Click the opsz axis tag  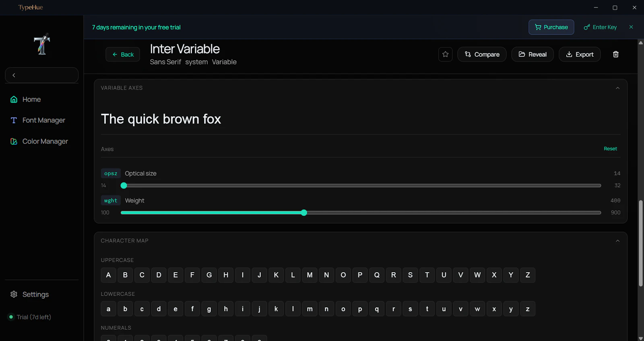[111, 173]
